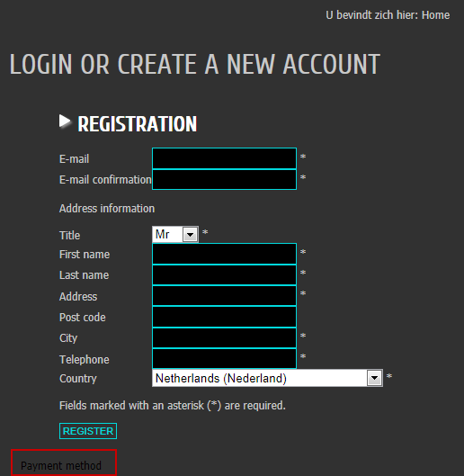Click into the Last name field

pos(224,274)
